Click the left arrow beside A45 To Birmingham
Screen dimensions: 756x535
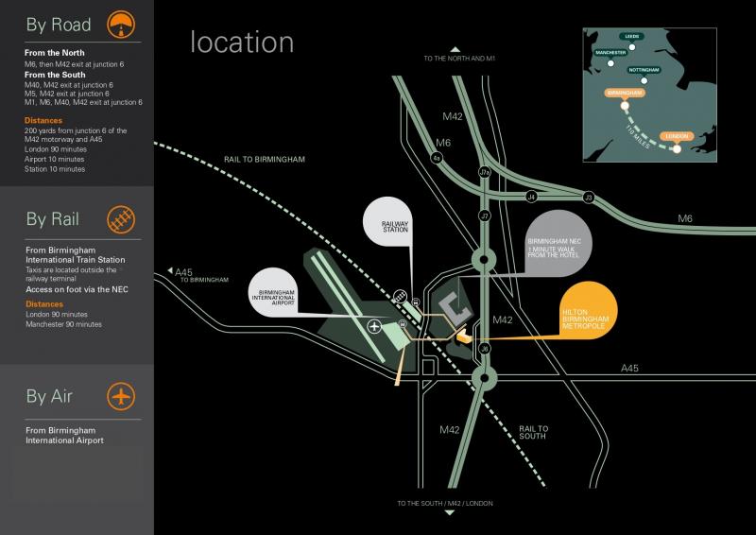[170, 270]
